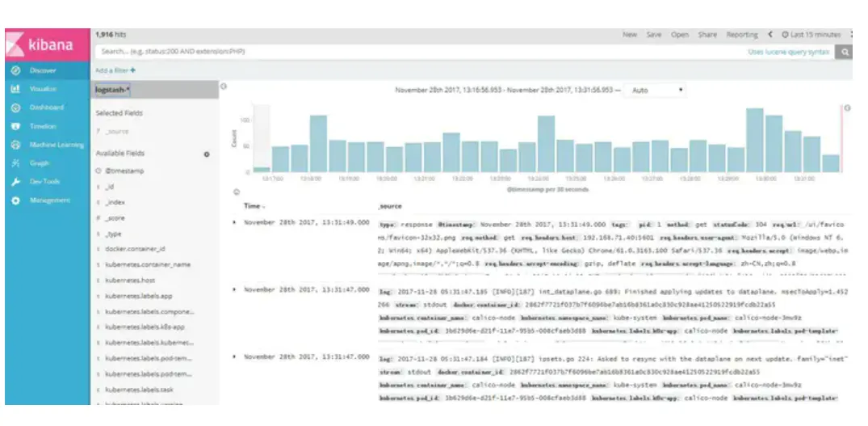Select the @timestamp available field
This screenshot has height=426, width=868.
(x=124, y=171)
